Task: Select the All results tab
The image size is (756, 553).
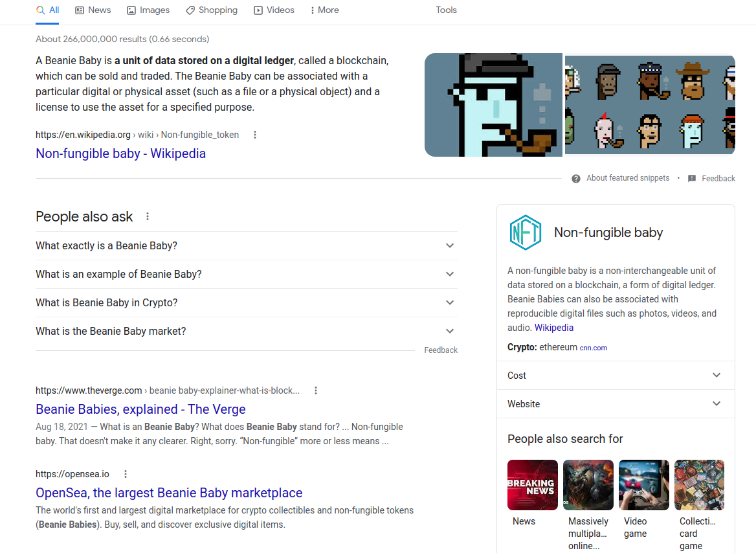Action: pos(47,10)
